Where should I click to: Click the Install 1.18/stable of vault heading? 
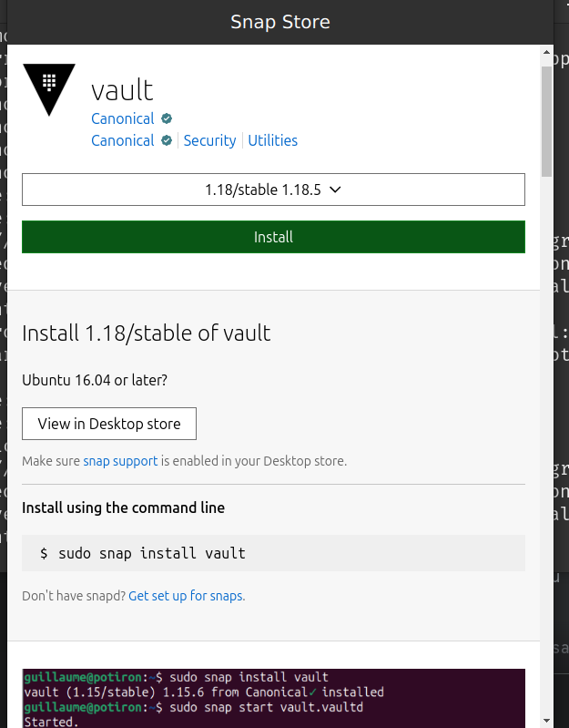[x=147, y=333]
